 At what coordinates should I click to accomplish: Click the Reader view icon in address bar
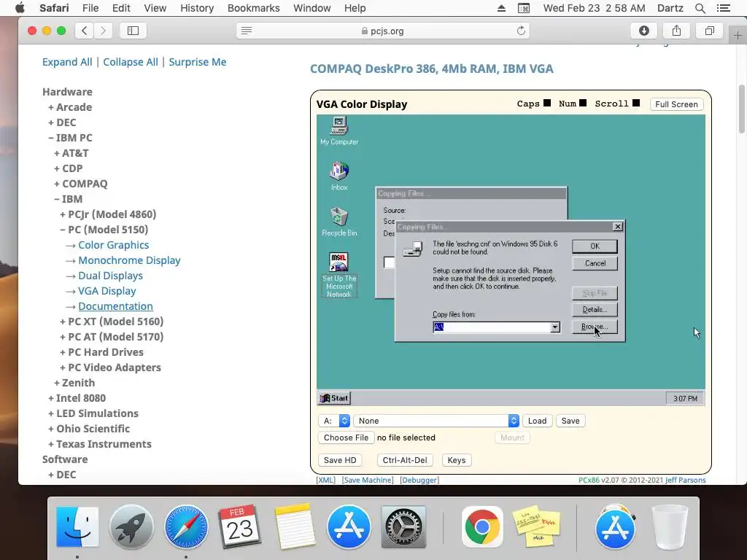(247, 31)
